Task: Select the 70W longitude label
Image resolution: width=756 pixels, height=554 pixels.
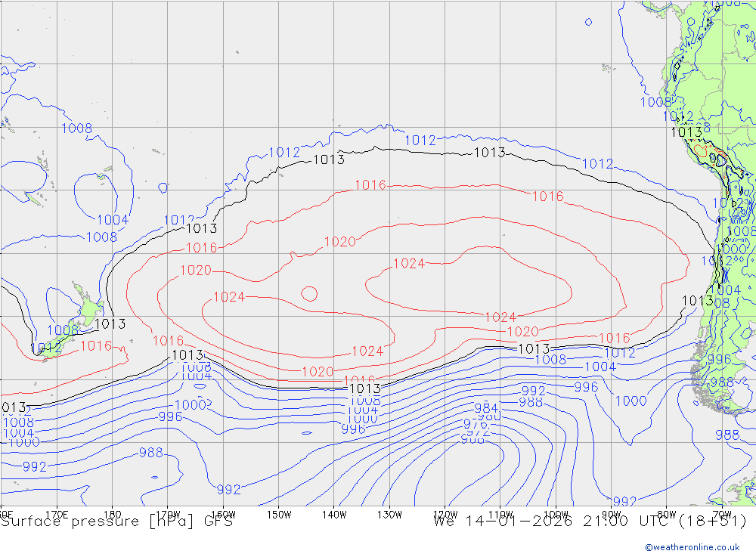Action: click(x=722, y=515)
